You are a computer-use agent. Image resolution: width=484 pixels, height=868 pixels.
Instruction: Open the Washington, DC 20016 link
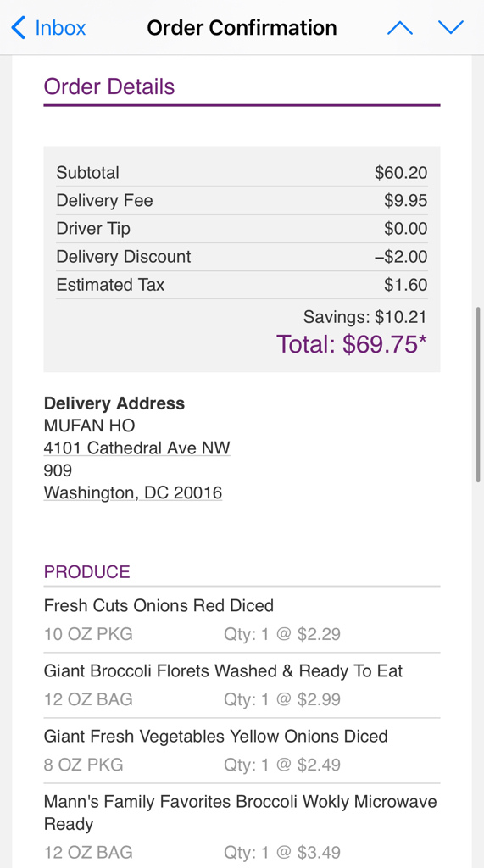[133, 492]
